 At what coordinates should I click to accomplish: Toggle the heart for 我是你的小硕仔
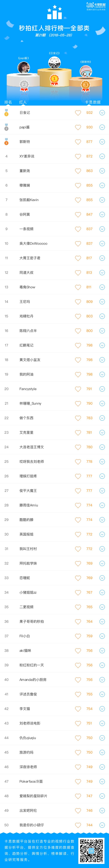[78, 825]
